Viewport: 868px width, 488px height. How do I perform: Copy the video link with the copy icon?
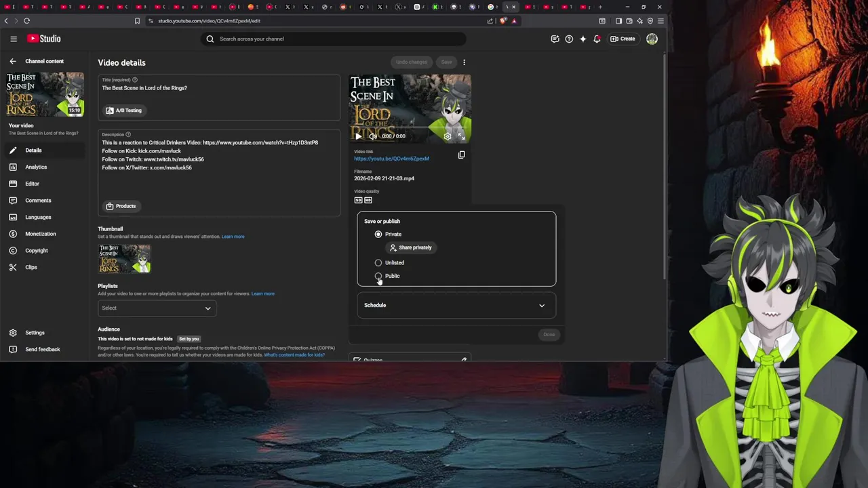click(x=461, y=155)
